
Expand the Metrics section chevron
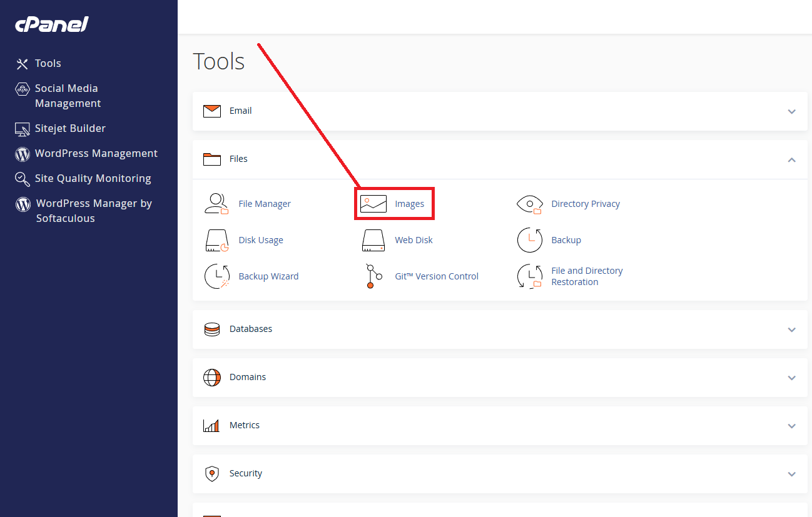tap(791, 426)
